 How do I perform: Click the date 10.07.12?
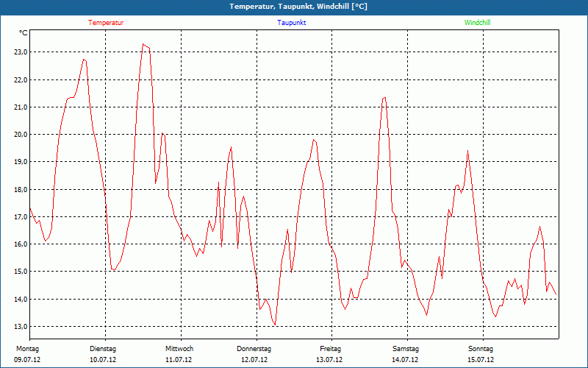tap(103, 360)
